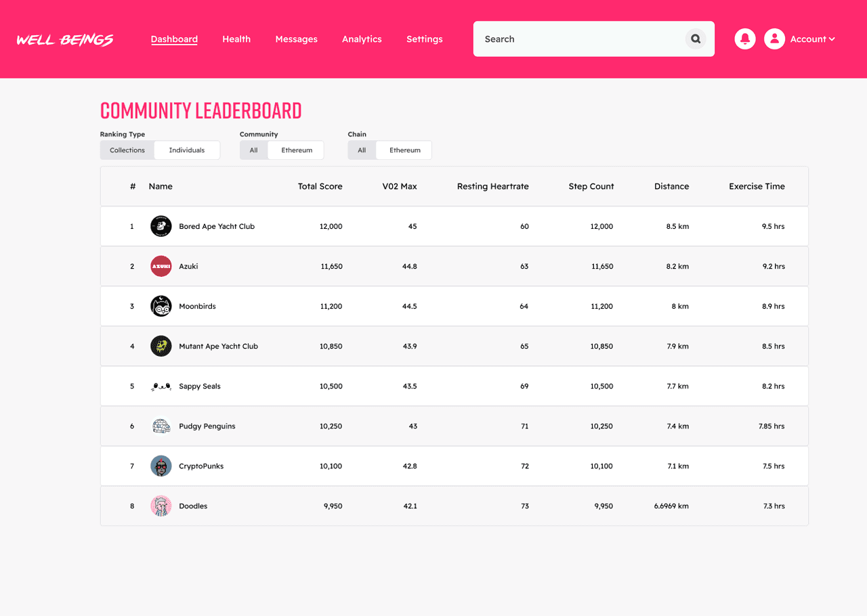Click Azuki's total score 11,650
The image size is (867, 616).
click(x=331, y=266)
